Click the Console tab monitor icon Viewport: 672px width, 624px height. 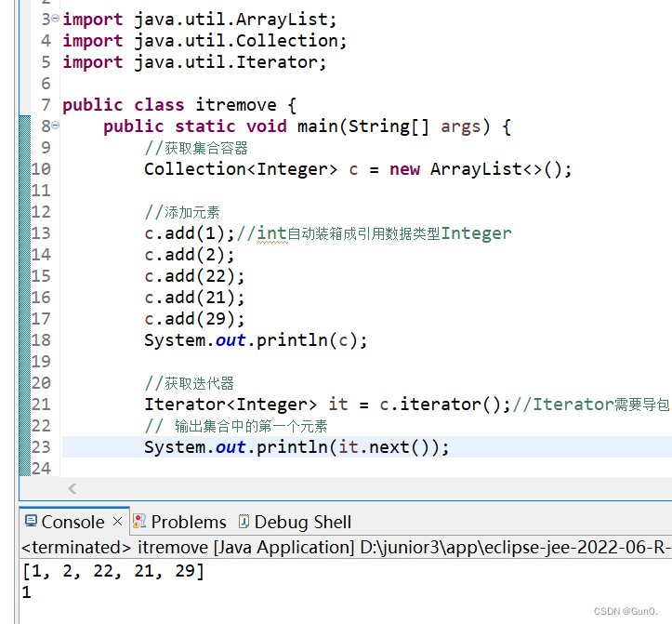point(31,521)
